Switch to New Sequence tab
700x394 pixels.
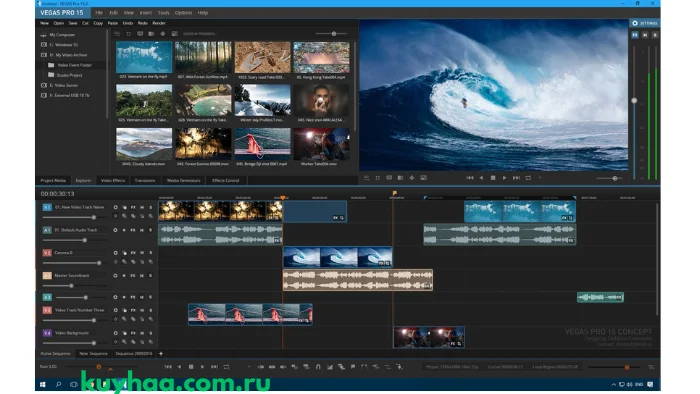pyautogui.click(x=93, y=353)
